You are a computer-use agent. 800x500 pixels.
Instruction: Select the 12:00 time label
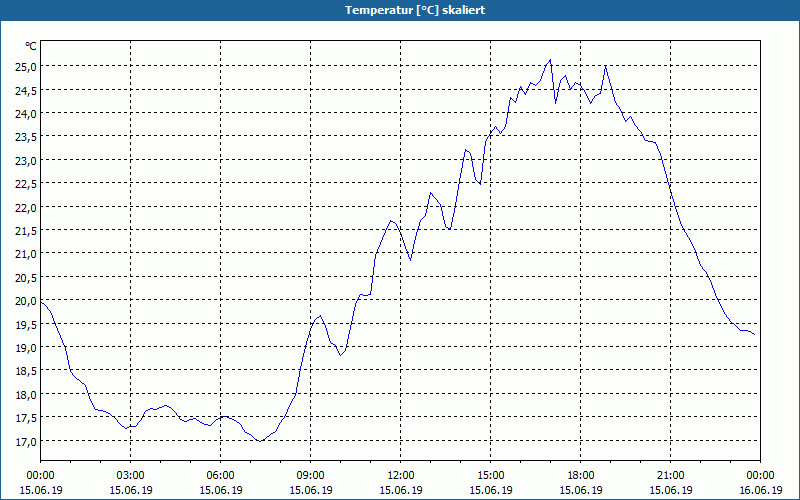401,476
